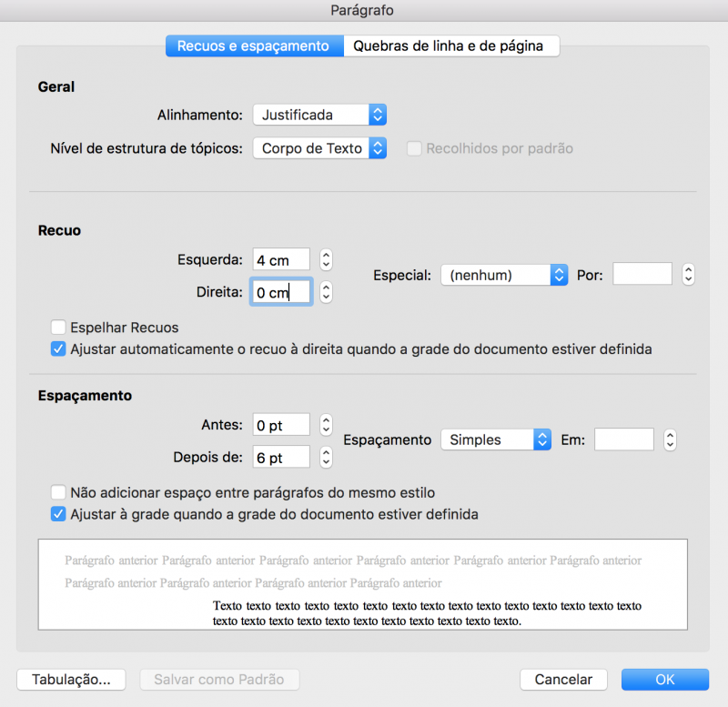Expand the Especial indent dropdown

(504, 274)
